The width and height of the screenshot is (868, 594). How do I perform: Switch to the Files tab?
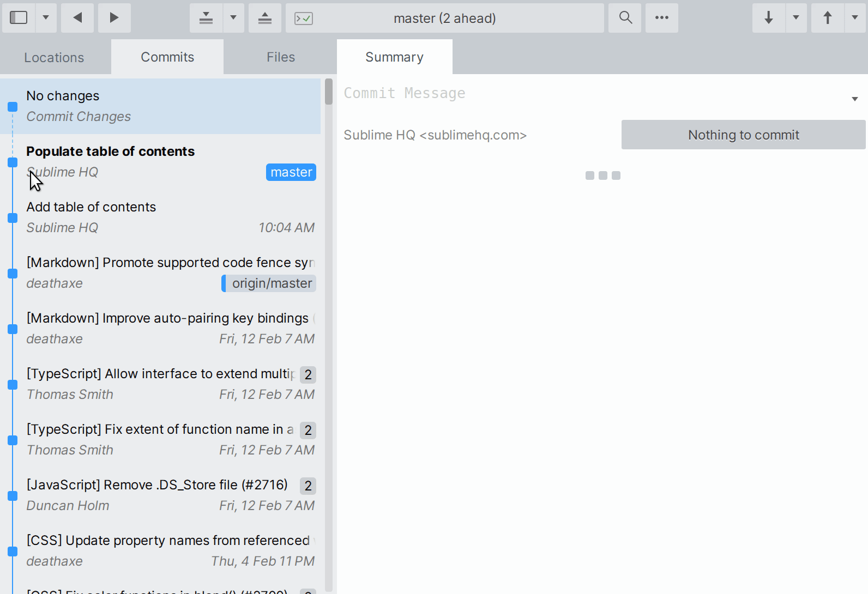[x=280, y=57]
